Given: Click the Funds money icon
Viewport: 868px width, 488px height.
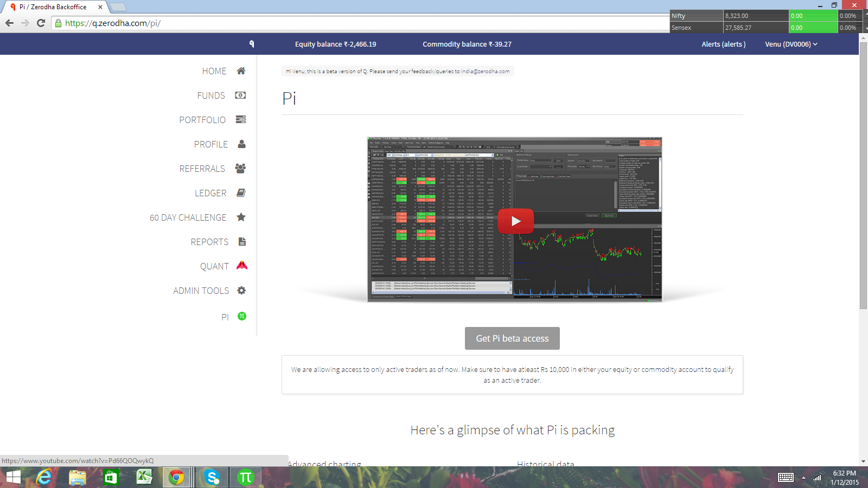Looking at the screenshot, I should coord(240,95).
